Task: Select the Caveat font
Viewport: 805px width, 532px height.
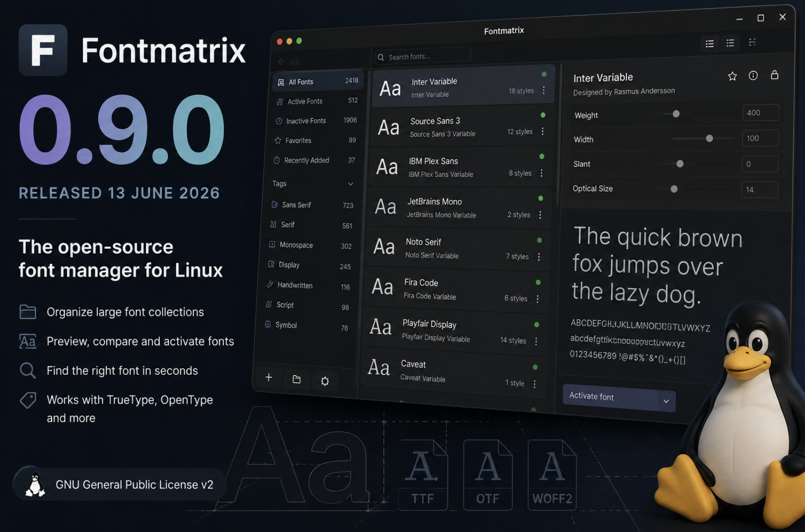Action: (453, 374)
